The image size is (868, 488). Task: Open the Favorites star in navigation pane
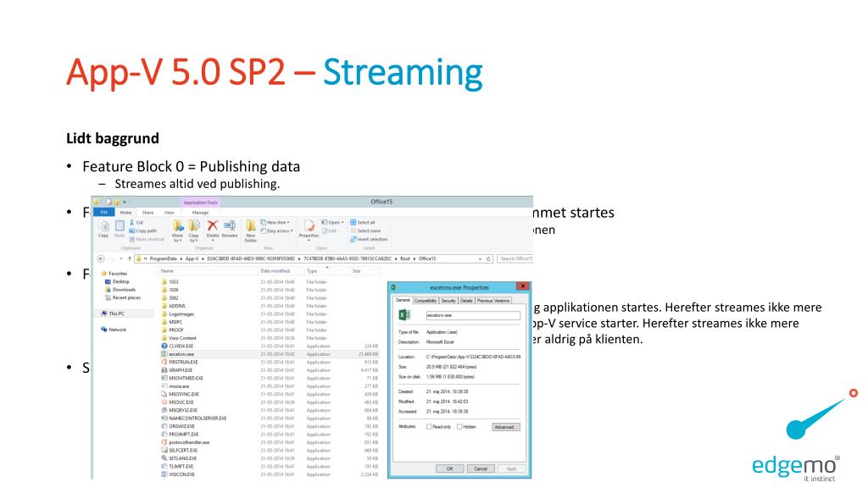103,274
